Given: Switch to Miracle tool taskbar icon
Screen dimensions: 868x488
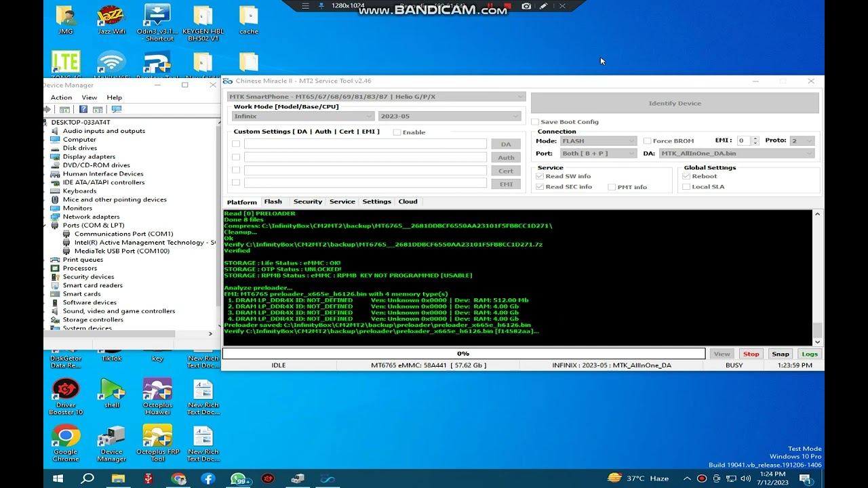Looking at the screenshot, I should click(x=328, y=479).
